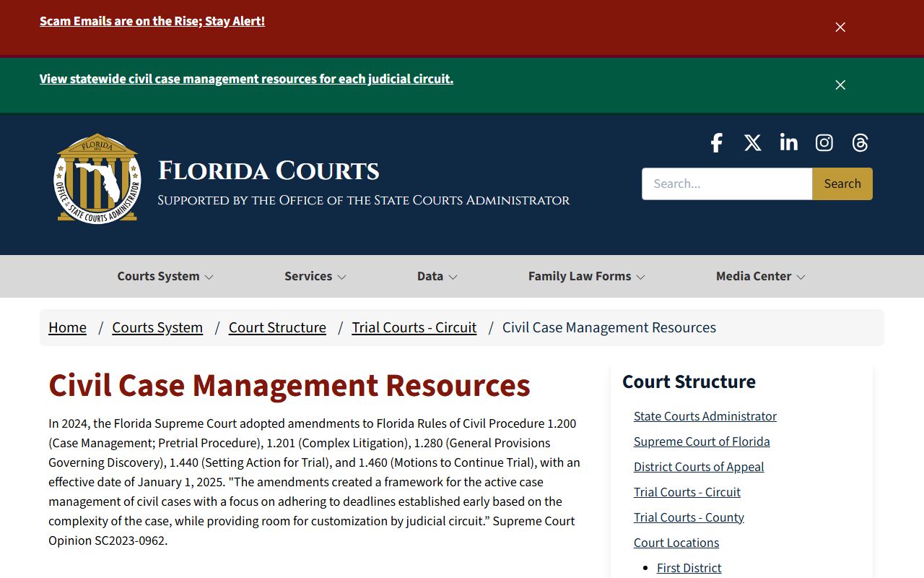Expand the Family Law Forms menu

[587, 276]
